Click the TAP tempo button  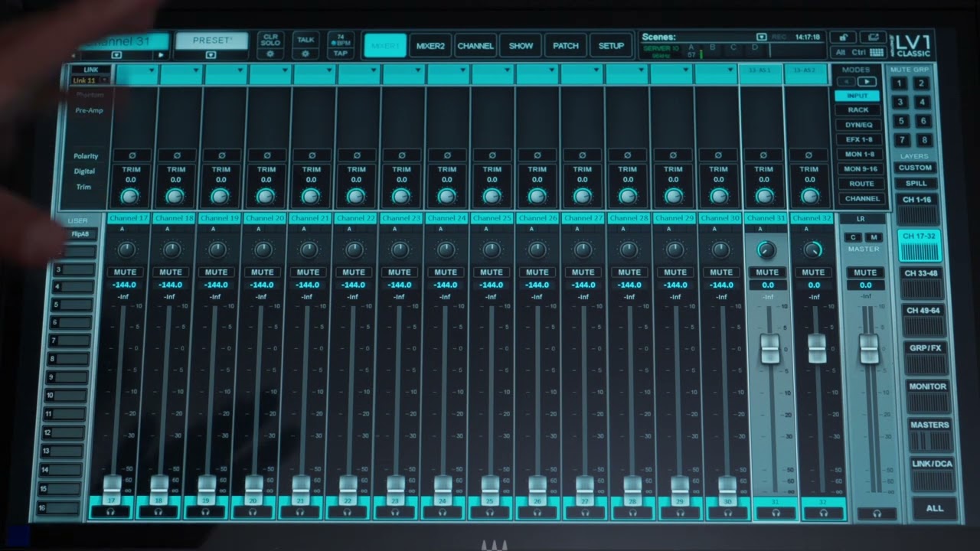(341, 54)
